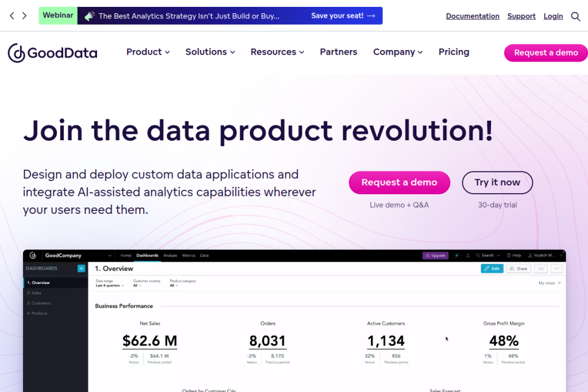This screenshot has height=392, width=588.
Task: Click the notification bell in the dashboard header
Action: tap(467, 255)
